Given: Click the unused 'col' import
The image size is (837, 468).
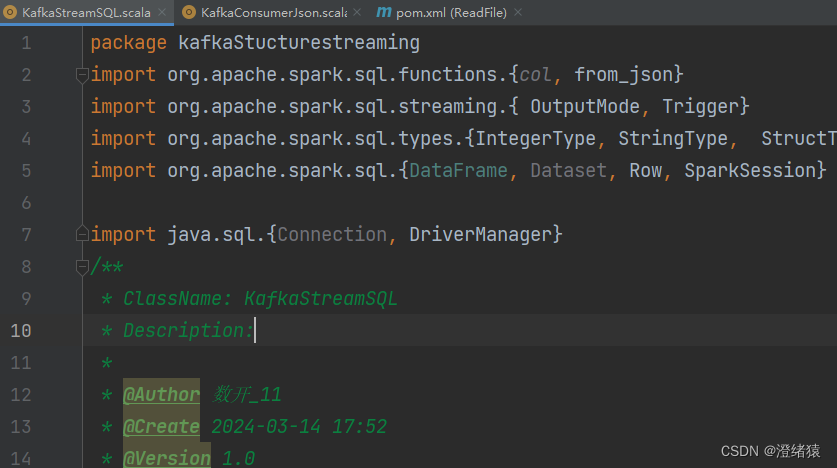Looking at the screenshot, I should [x=535, y=75].
